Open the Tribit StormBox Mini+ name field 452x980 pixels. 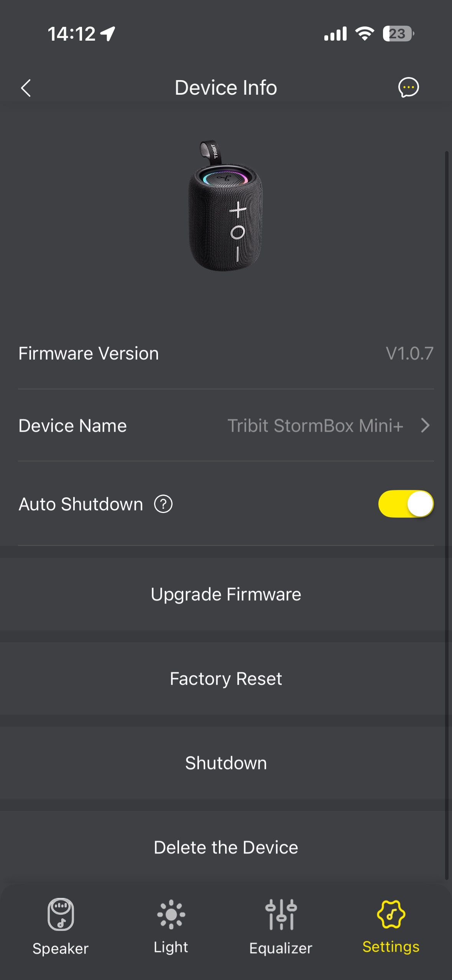315,426
